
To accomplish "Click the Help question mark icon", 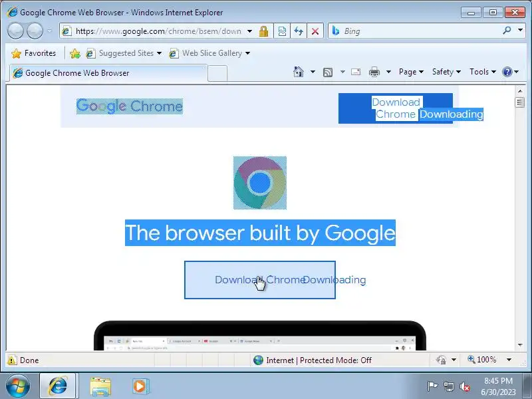I will click(507, 72).
